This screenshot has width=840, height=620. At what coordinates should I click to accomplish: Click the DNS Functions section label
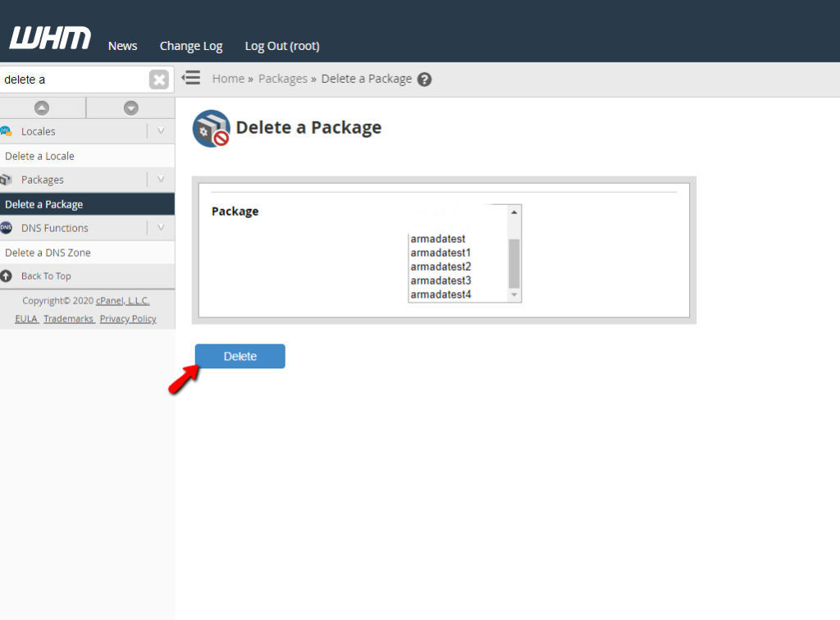click(x=55, y=228)
